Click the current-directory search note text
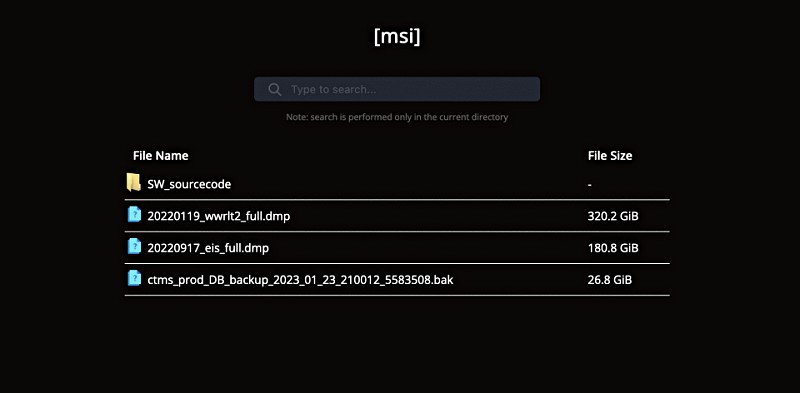The height and width of the screenshot is (393, 800). click(x=397, y=117)
